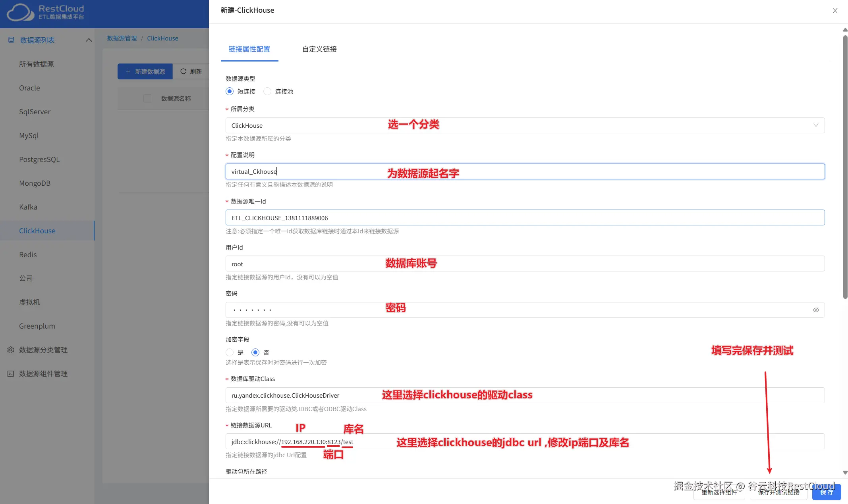Click the 驱动包所在路径 label

point(246,471)
